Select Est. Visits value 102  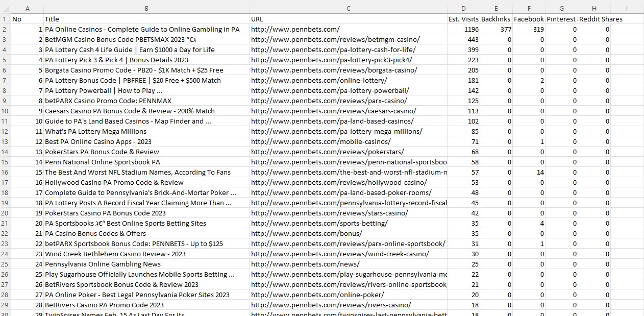[463, 121]
